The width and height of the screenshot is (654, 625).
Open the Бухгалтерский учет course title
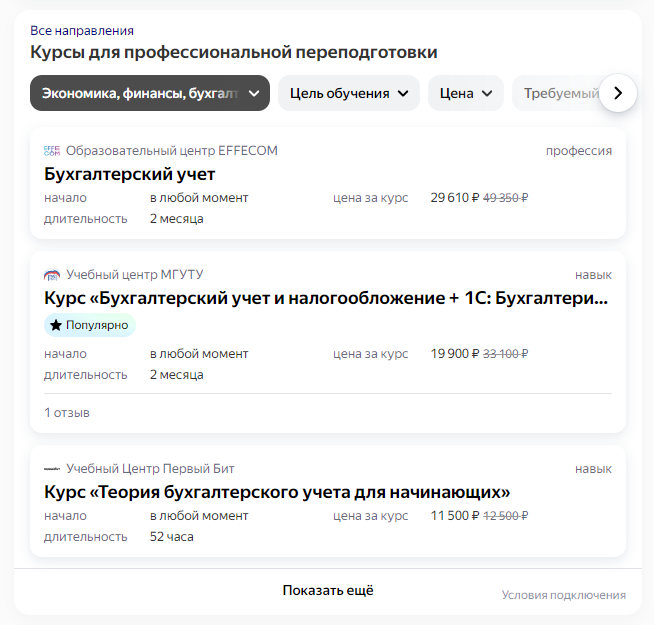pyautogui.click(x=130, y=174)
